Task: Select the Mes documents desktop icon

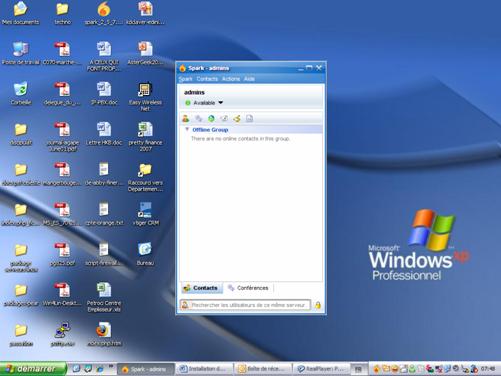Action: tap(20, 13)
